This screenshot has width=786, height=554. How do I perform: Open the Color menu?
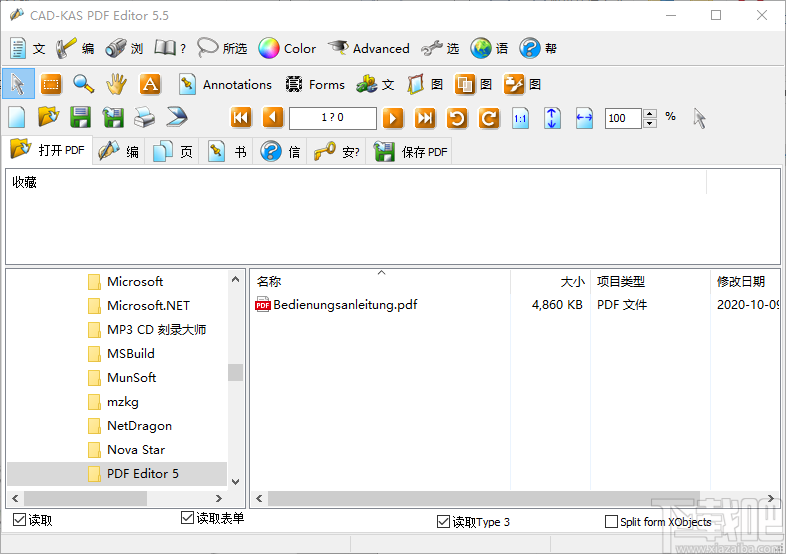click(287, 49)
